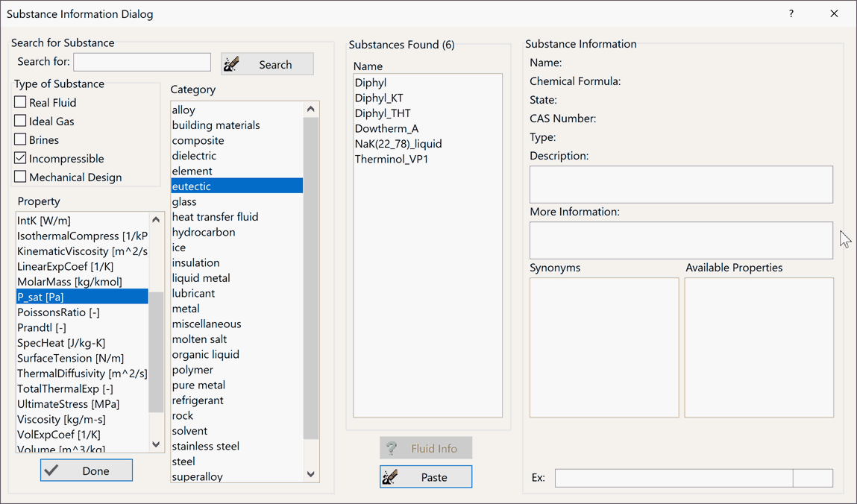This screenshot has height=504, width=857.
Task: Select heat transfer fluid category
Action: tap(215, 217)
